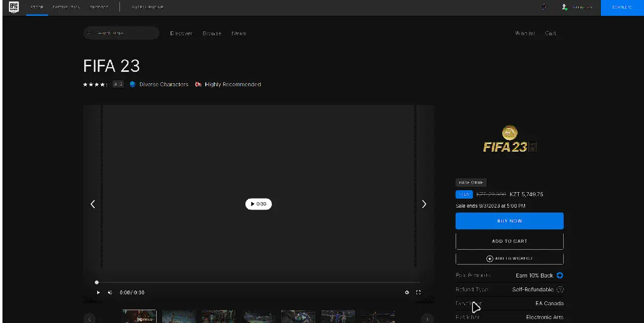The height and width of the screenshot is (323, 644).
Task: Click Add To Cart button
Action: point(510,241)
